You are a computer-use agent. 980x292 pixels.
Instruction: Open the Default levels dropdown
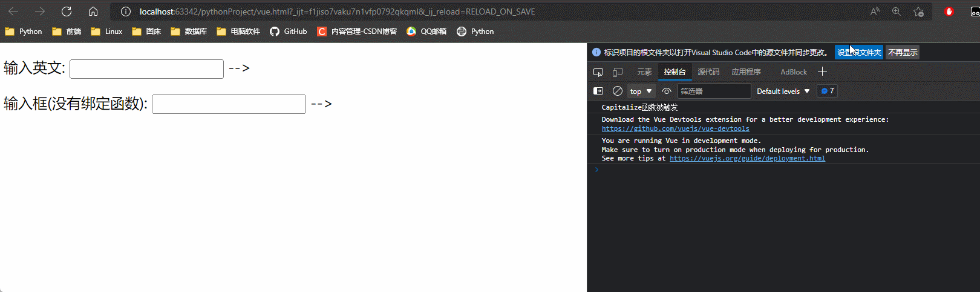(783, 91)
